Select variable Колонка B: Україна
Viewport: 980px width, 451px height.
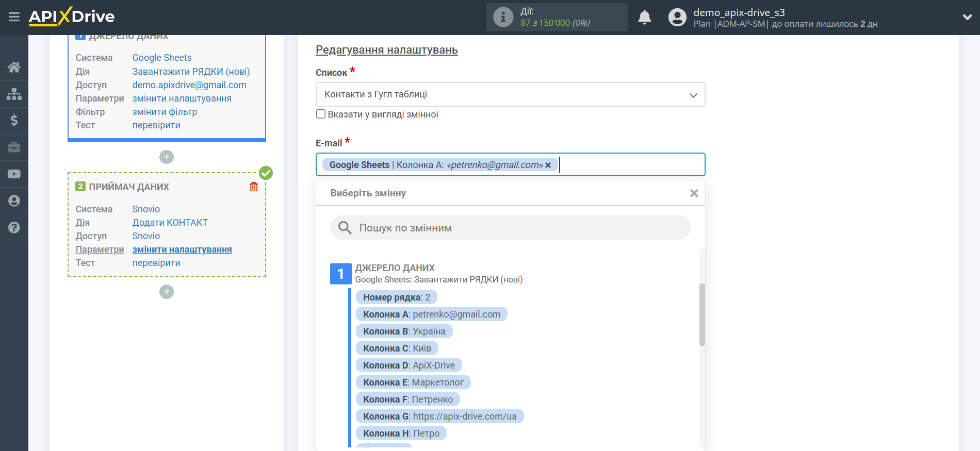(x=404, y=331)
